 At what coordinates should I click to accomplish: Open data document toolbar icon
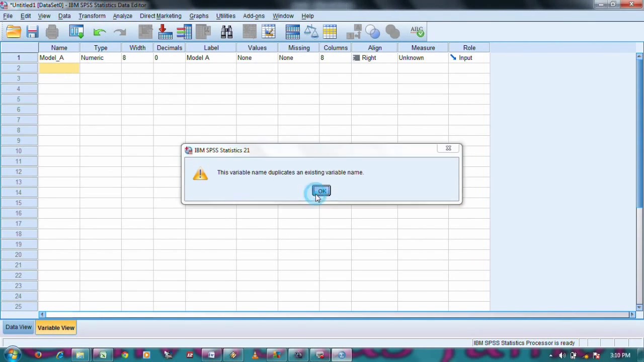(x=14, y=32)
